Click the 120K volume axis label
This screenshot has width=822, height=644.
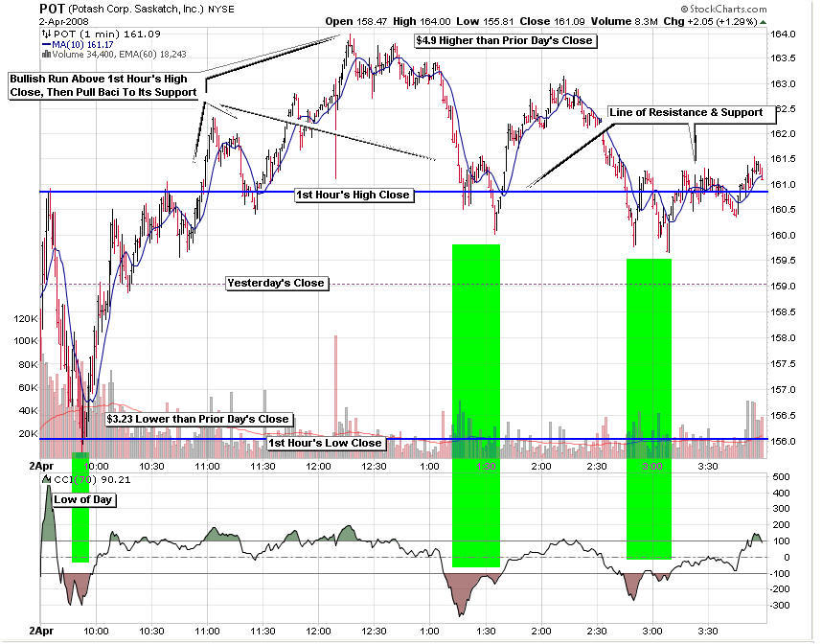coord(26,319)
